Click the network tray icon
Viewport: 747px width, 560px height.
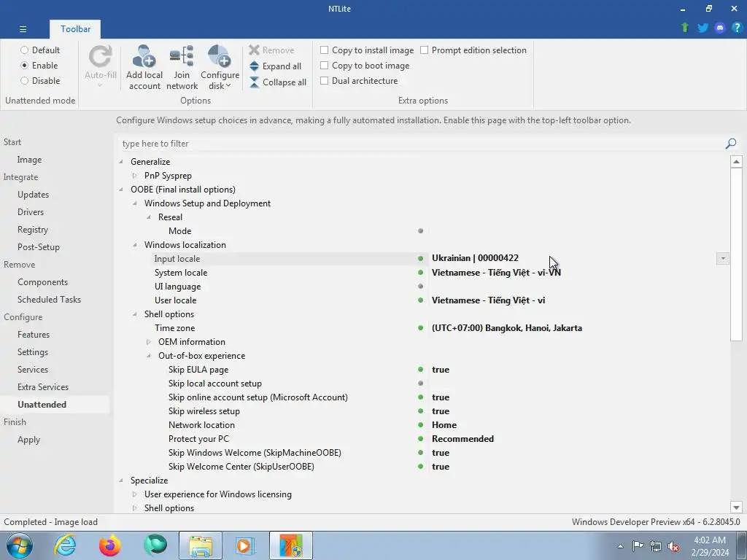(656, 546)
